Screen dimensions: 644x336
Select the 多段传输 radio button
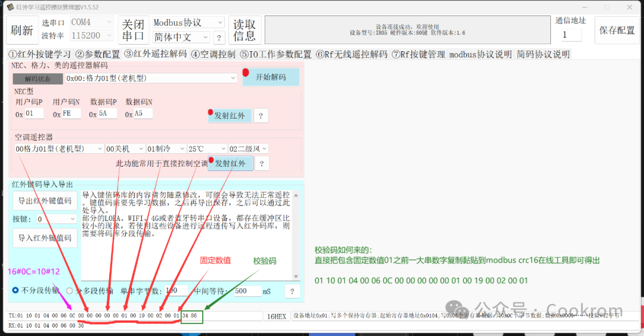pos(69,291)
